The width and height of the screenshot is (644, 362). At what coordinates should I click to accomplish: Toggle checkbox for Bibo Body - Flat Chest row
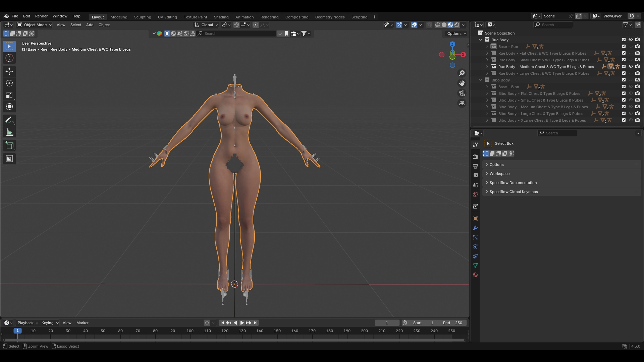624,93
